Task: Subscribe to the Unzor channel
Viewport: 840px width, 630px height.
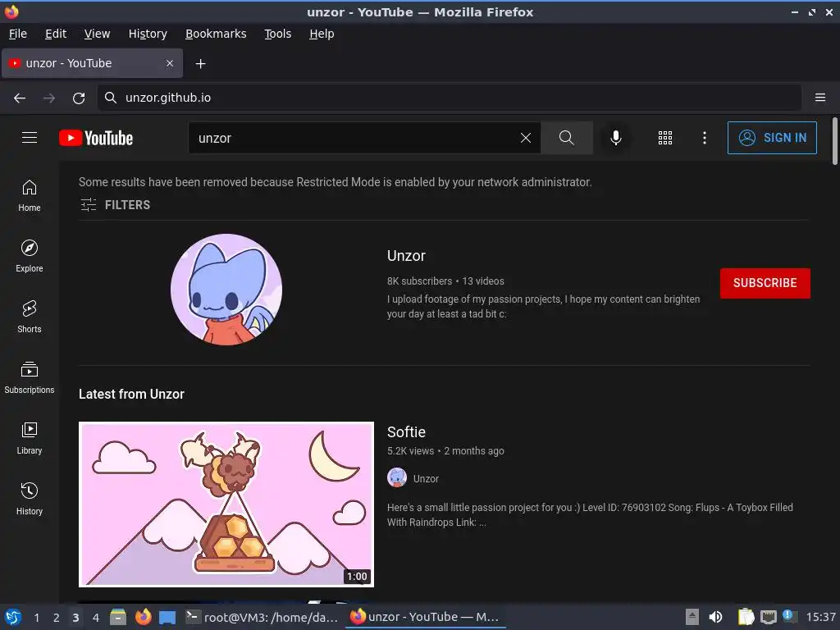Action: pos(765,283)
